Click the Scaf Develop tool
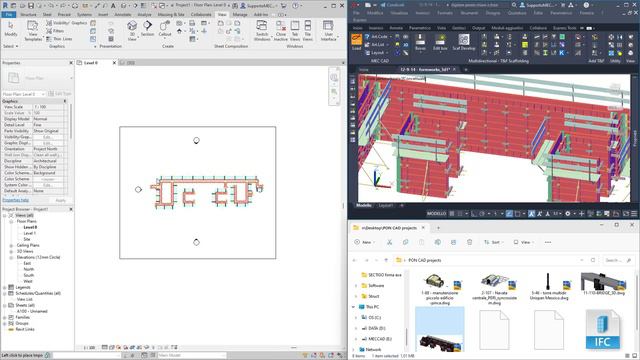Viewport: 640px width, 360px height. pyautogui.click(x=464, y=42)
